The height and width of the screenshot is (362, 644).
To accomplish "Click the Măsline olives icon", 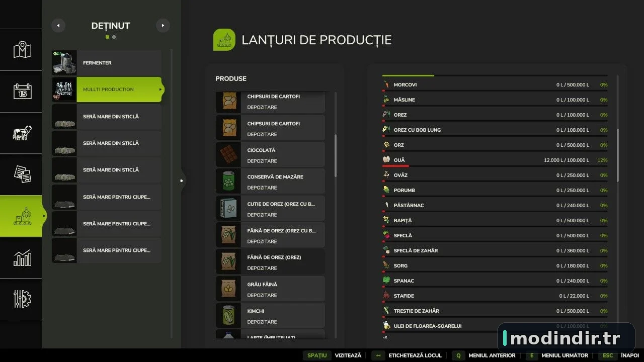I will pyautogui.click(x=386, y=100).
